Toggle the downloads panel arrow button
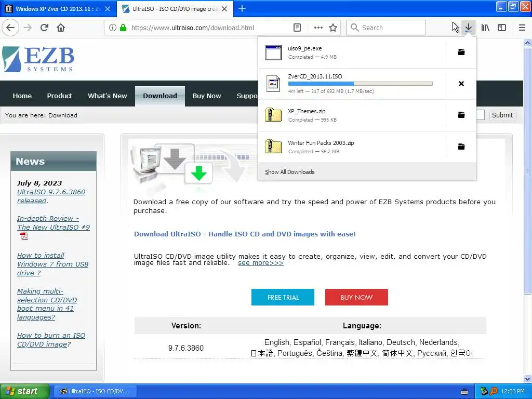532x399 pixels. [x=468, y=28]
